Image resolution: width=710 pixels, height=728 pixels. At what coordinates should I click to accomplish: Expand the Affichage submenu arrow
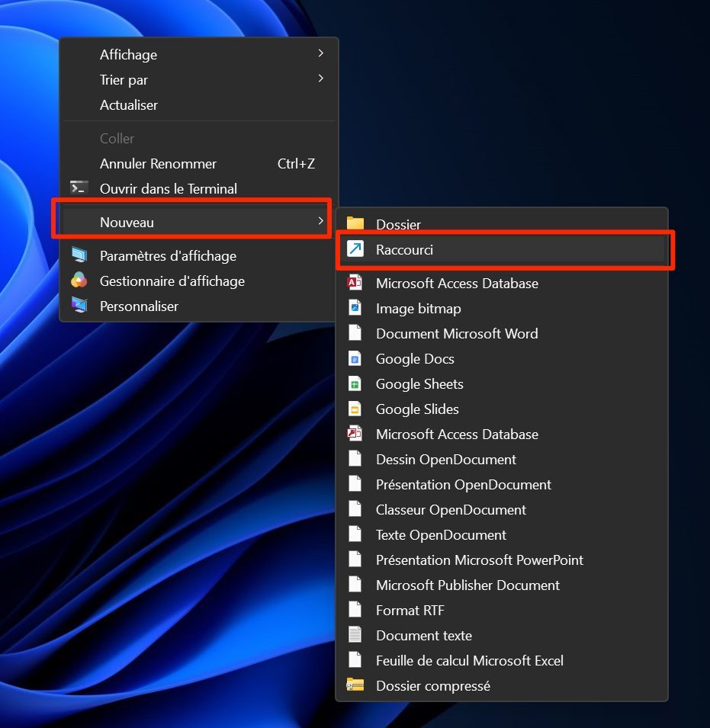click(320, 54)
